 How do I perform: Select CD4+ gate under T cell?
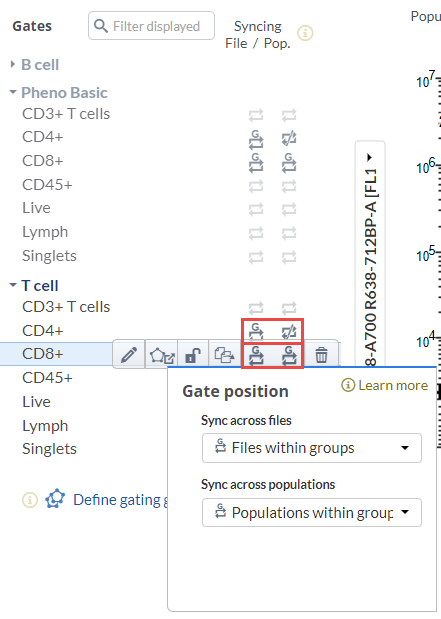(43, 331)
